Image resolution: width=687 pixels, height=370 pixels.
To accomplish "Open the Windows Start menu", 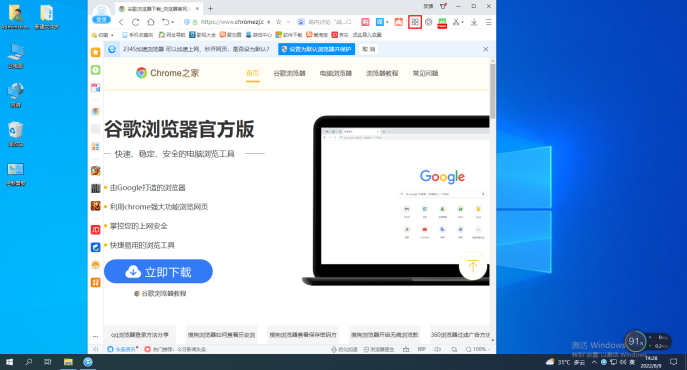I will pos(9,362).
